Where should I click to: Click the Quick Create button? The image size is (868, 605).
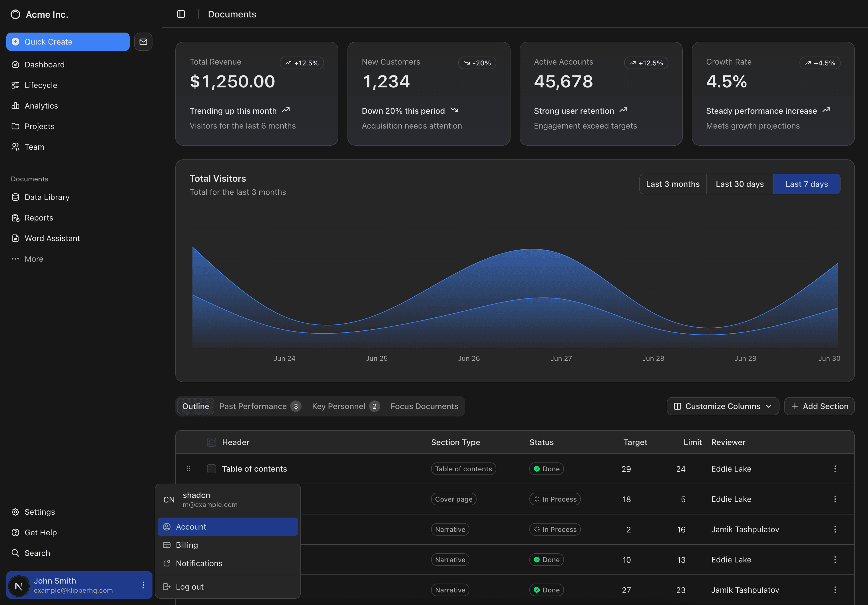point(68,42)
